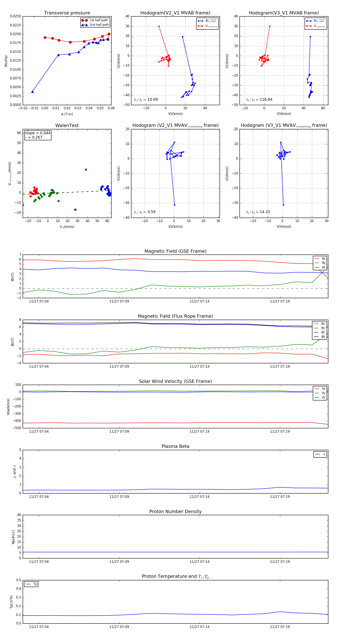Image resolution: width=351 pixels, height=644 pixels.
Task: Select the Bx legend entry in GSE Frame plot
Action: click(x=320, y=259)
